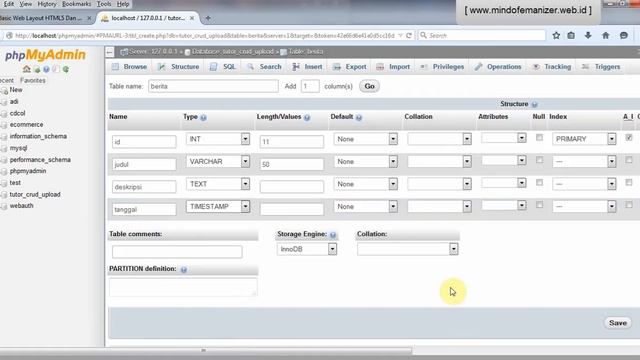Screen dimensions: 640x360
Task: Click the browser reload button
Action: [x=409, y=36]
